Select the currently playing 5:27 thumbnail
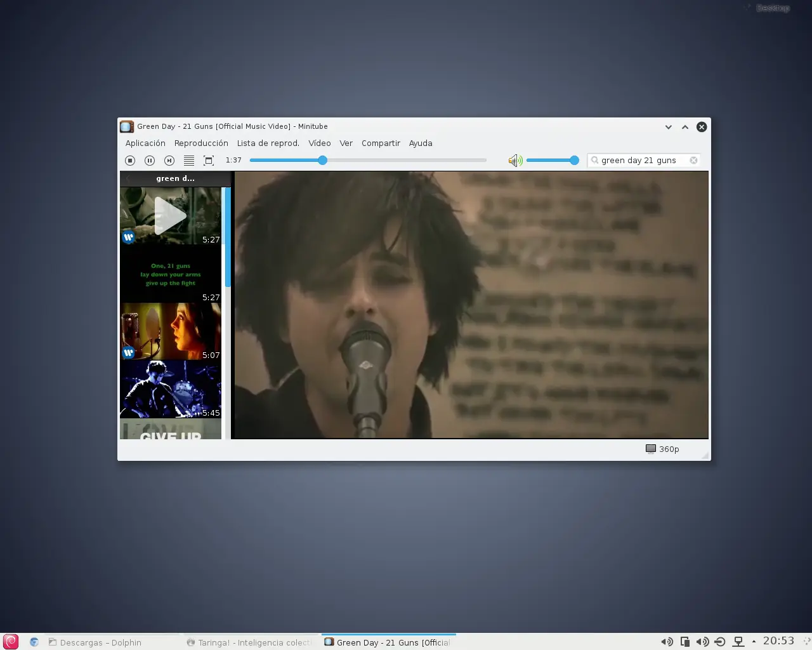812x650 pixels. point(171,216)
